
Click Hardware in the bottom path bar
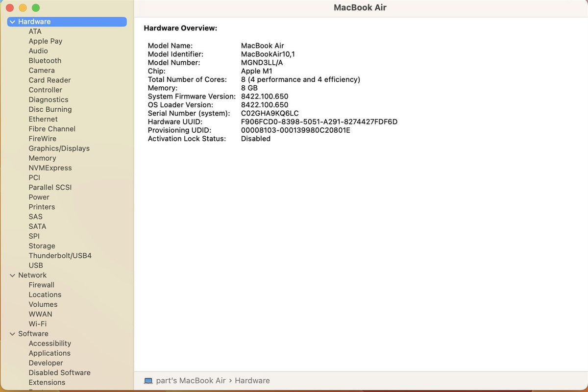(x=252, y=381)
